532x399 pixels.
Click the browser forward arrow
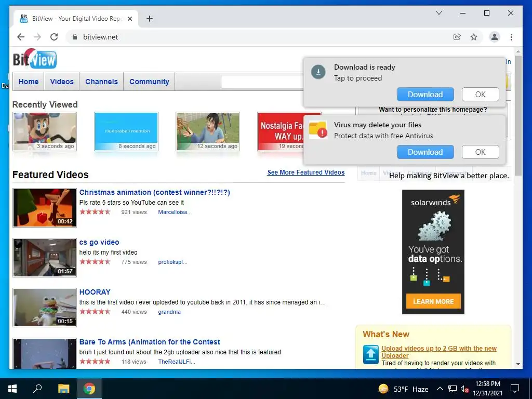37,37
